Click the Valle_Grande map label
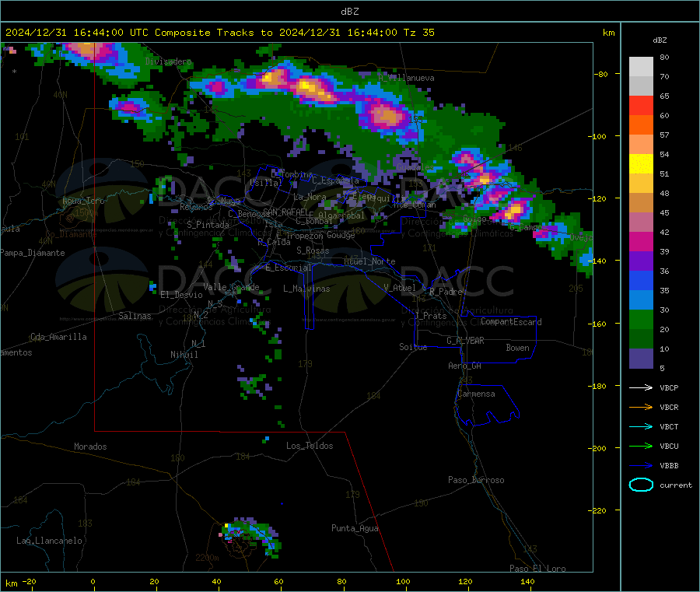Screen dimensions: 700x592 coord(231,287)
